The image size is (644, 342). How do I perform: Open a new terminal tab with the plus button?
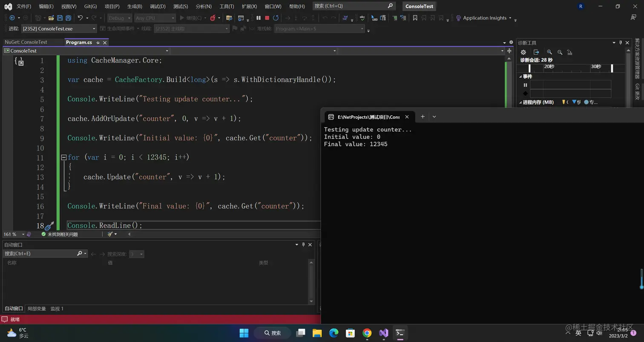[423, 117]
